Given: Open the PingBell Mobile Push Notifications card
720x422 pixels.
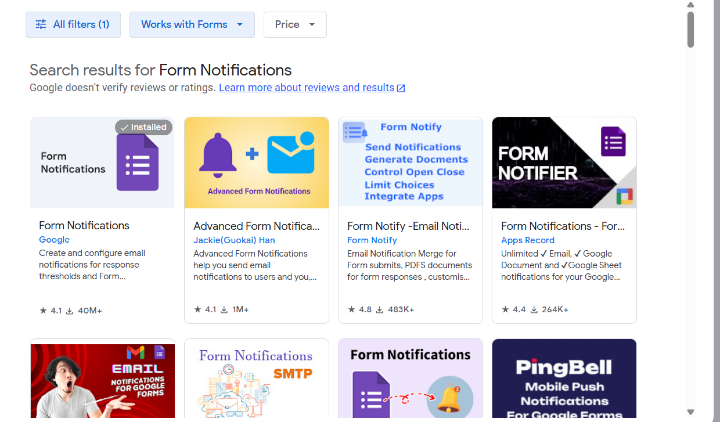Looking at the screenshot, I should (564, 380).
